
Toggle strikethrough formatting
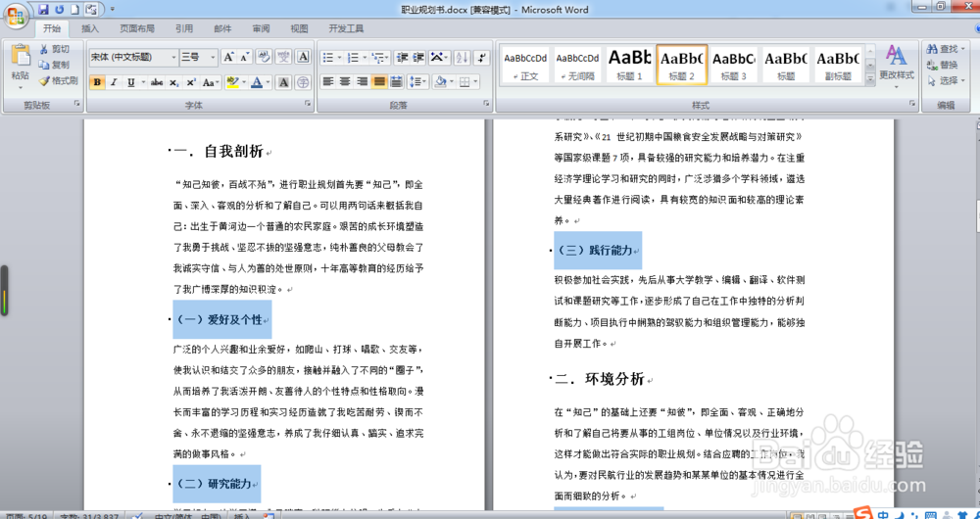(x=157, y=82)
